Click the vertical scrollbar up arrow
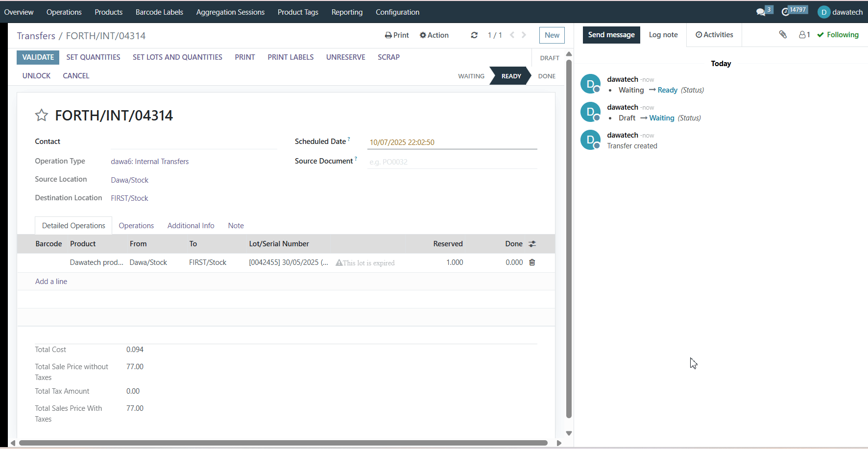Viewport: 868px width, 449px height. (569, 54)
